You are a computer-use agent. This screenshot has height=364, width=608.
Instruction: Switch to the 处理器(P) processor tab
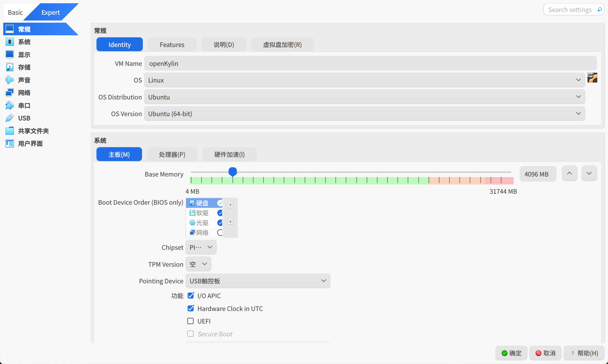tap(172, 154)
